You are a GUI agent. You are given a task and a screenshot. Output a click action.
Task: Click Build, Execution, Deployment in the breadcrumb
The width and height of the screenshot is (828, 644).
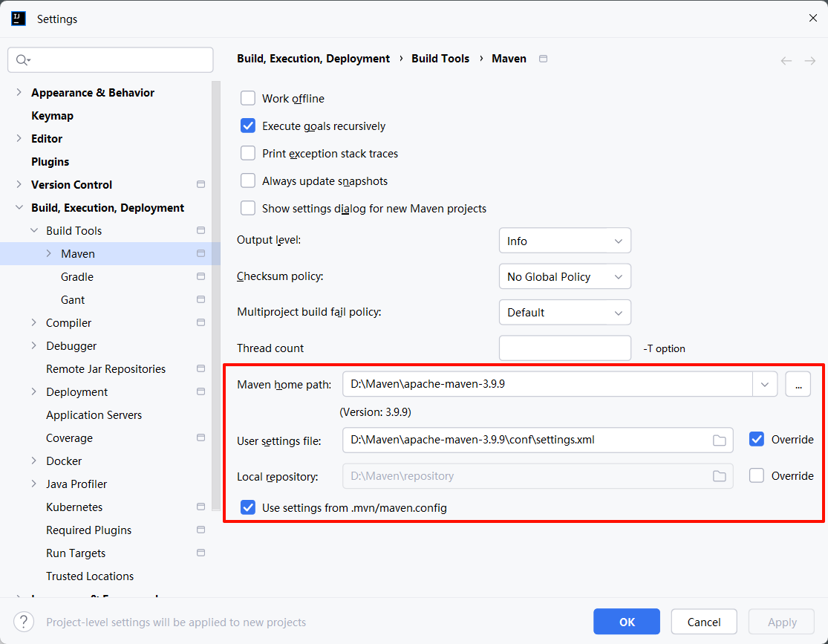coord(313,59)
